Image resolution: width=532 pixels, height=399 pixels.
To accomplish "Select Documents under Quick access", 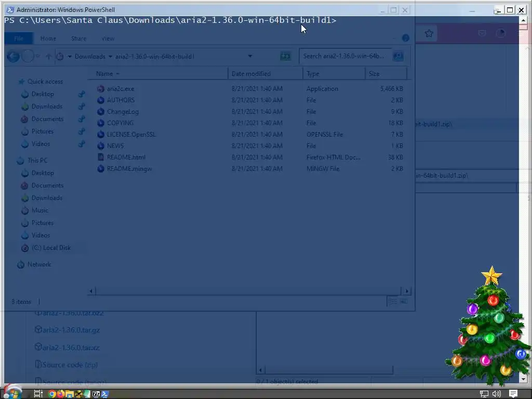I will pyautogui.click(x=47, y=119).
